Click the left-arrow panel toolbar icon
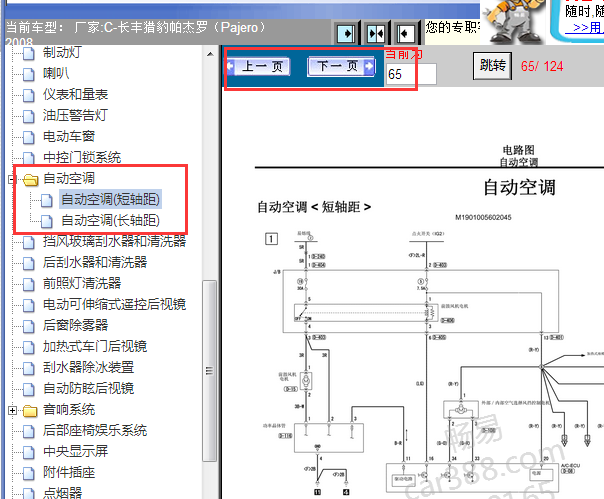The height and width of the screenshot is (499, 604). click(405, 34)
